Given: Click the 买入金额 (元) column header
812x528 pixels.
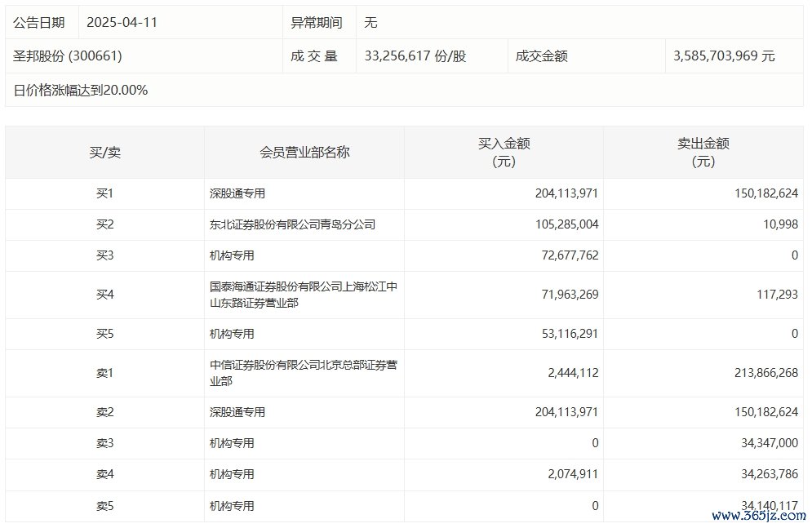Looking at the screenshot, I should (x=504, y=152).
